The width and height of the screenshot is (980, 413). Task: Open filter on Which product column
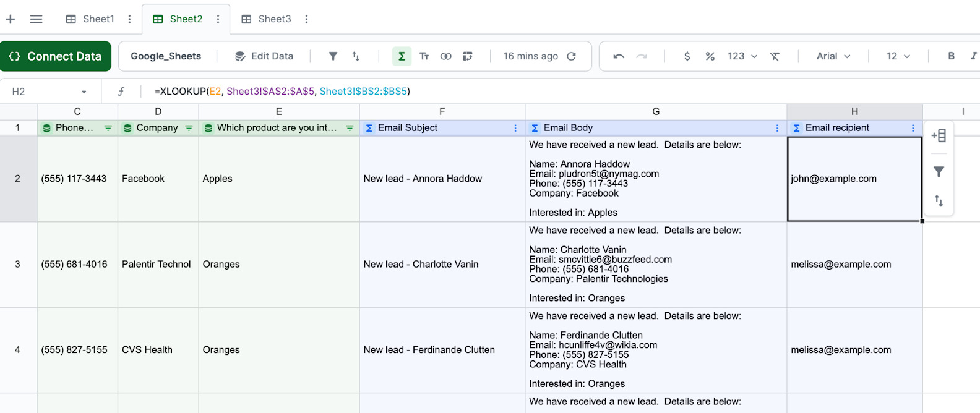point(350,128)
